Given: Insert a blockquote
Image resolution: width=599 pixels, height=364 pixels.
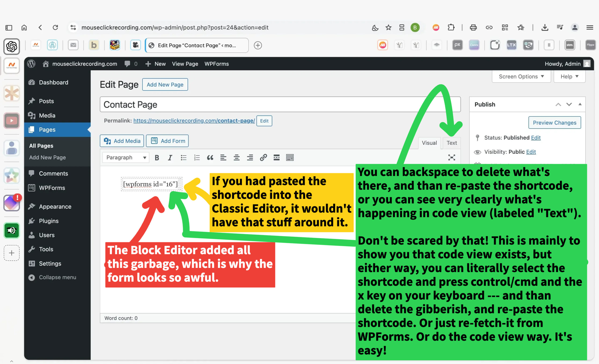Looking at the screenshot, I should [210, 158].
